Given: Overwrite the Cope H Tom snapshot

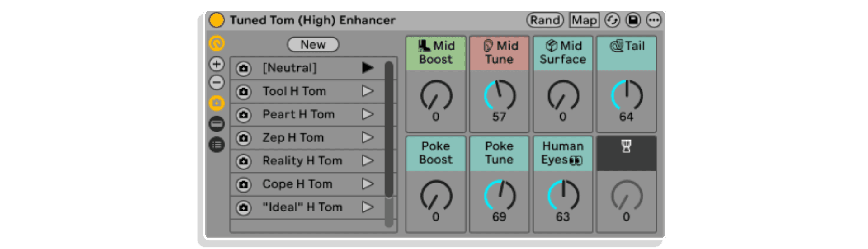Looking at the screenshot, I should pos(244,184).
